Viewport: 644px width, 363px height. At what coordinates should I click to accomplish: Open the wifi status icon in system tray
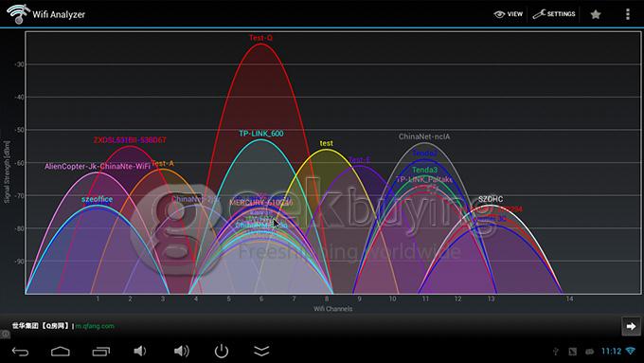(x=631, y=351)
